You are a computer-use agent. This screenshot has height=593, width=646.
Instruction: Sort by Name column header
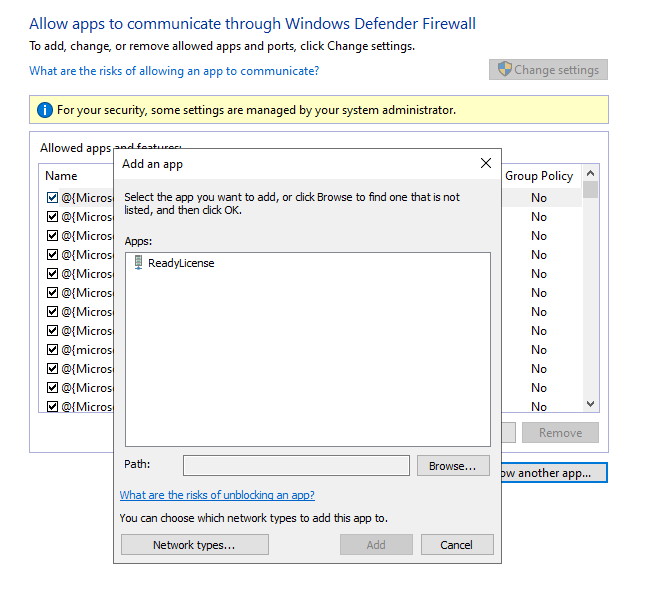point(61,176)
